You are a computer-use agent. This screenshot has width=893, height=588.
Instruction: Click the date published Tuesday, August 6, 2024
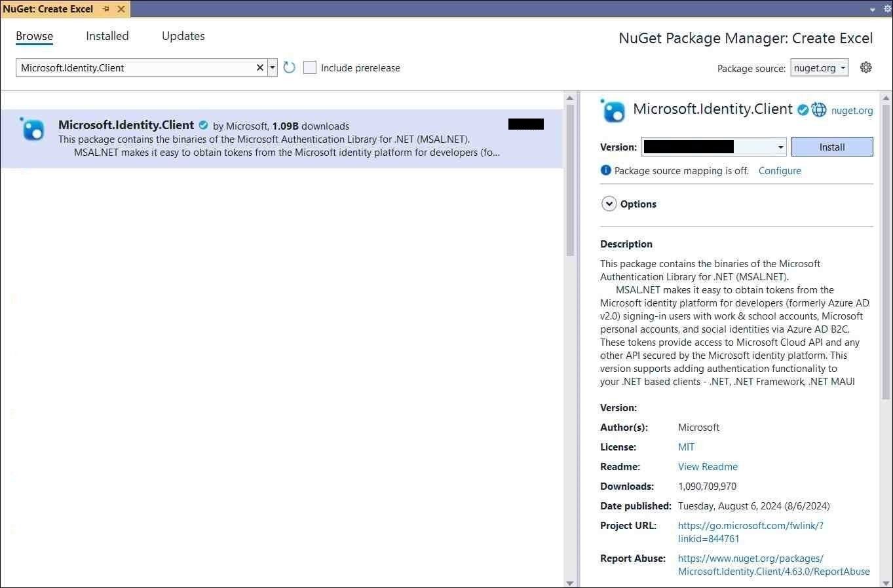pyautogui.click(x=753, y=505)
